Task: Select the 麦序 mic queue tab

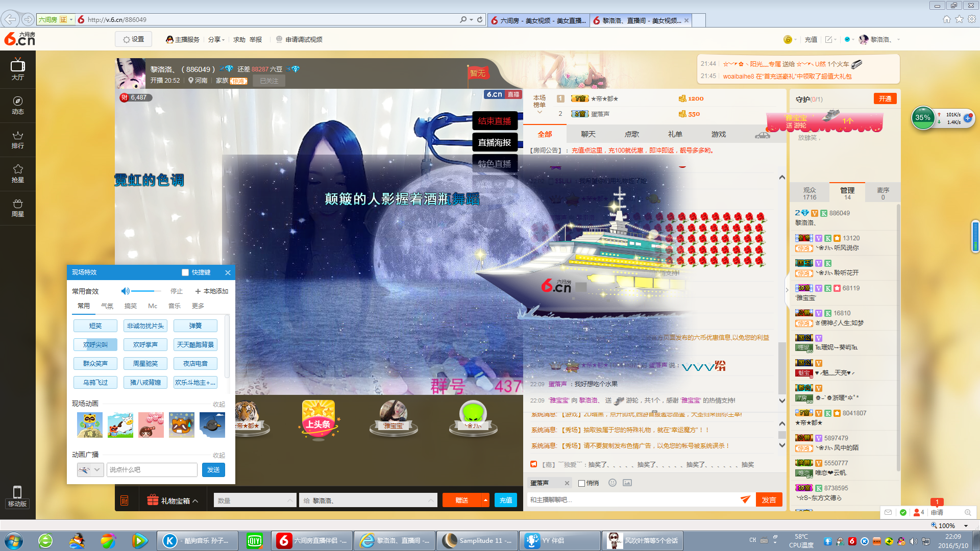Action: coord(883,193)
